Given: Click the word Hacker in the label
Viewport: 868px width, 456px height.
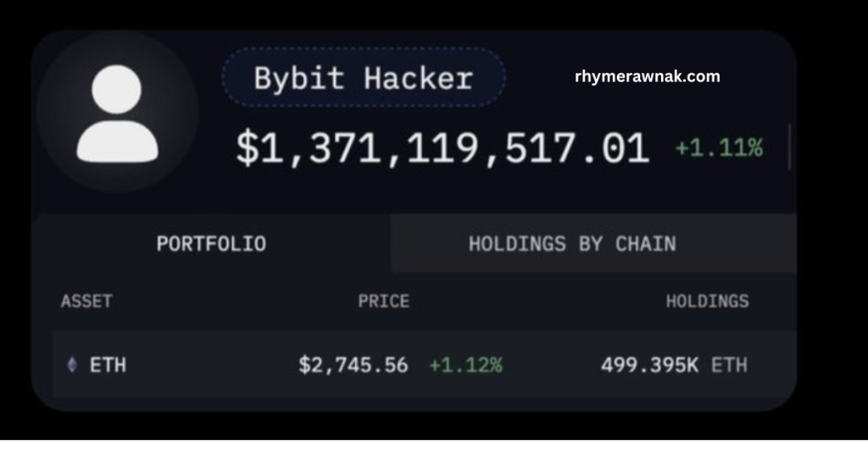Looking at the screenshot, I should pyautogui.click(x=419, y=78).
